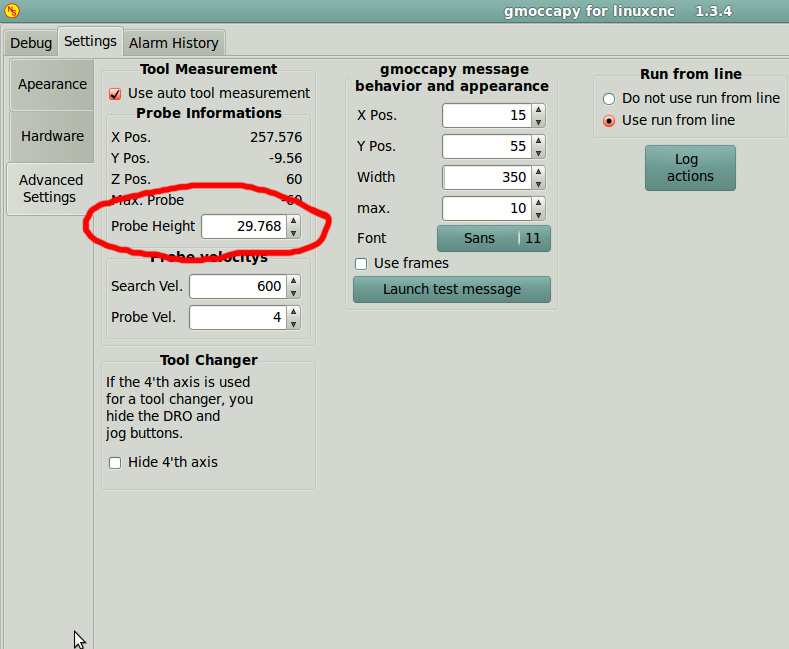Viewport: 789px width, 649px height.
Task: Click probe Y Pos. value -9.56
Action: pyautogui.click(x=285, y=158)
